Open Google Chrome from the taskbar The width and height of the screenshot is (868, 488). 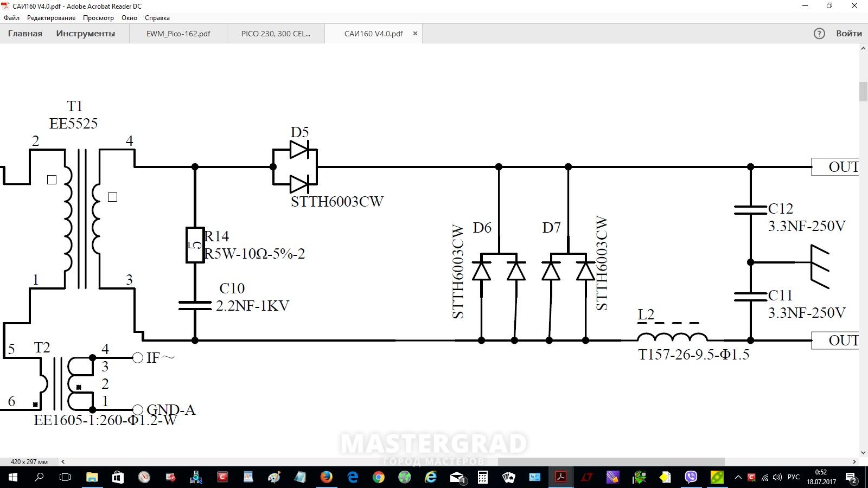coord(379,477)
